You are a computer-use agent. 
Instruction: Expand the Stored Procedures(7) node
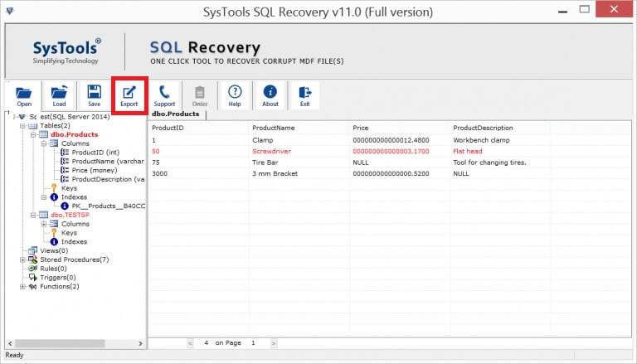(22, 260)
